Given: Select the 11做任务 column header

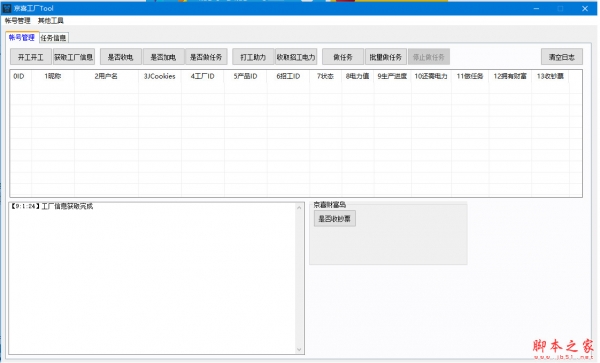Looking at the screenshot, I should point(470,76).
